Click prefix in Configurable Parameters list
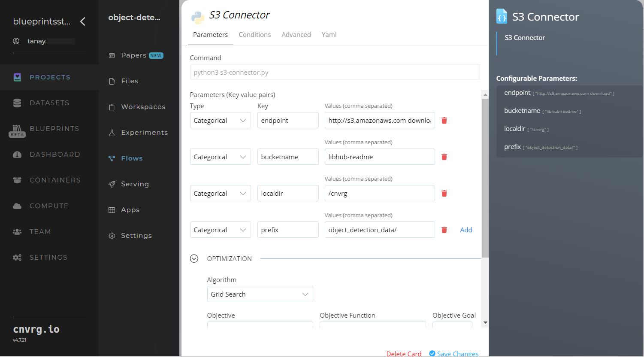Viewport: 644px width, 358px height. (512, 147)
